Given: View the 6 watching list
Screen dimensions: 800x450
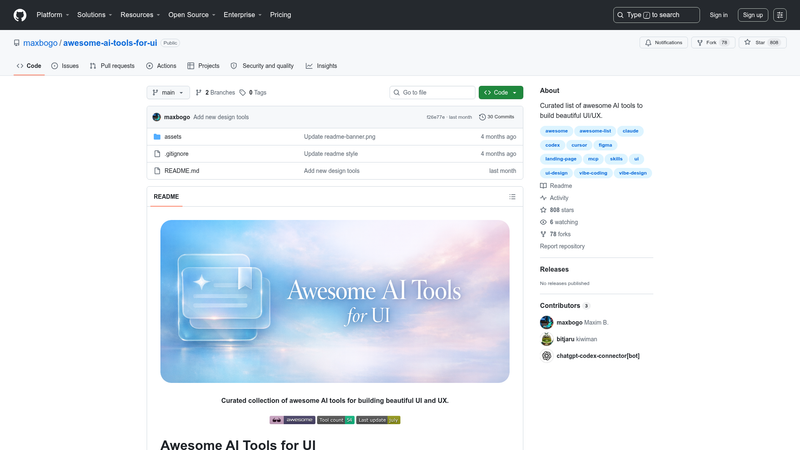Looking at the screenshot, I should click(559, 222).
